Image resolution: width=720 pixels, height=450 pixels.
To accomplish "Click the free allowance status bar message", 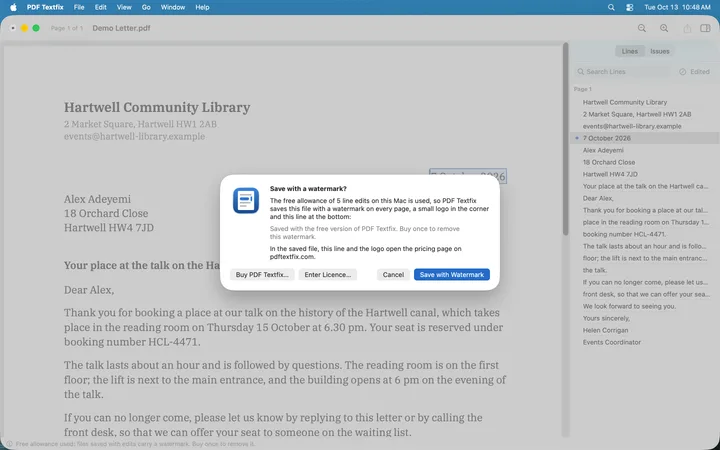I will coord(135,444).
